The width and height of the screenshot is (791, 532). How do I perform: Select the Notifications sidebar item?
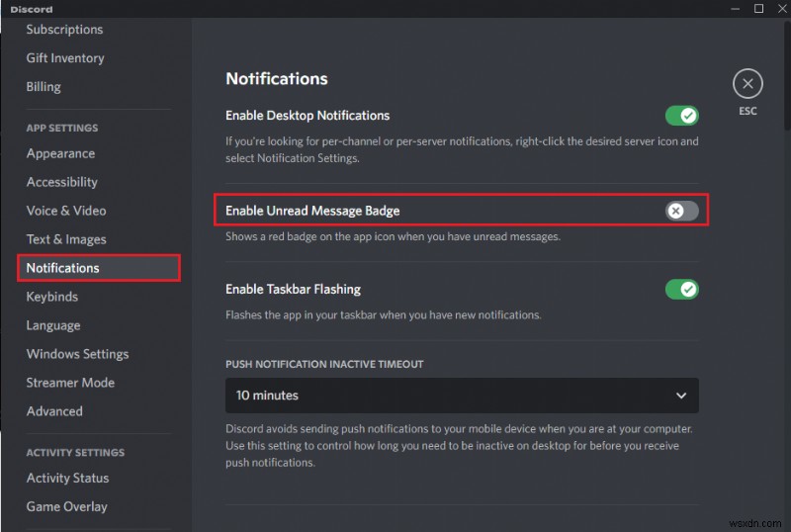pos(99,268)
